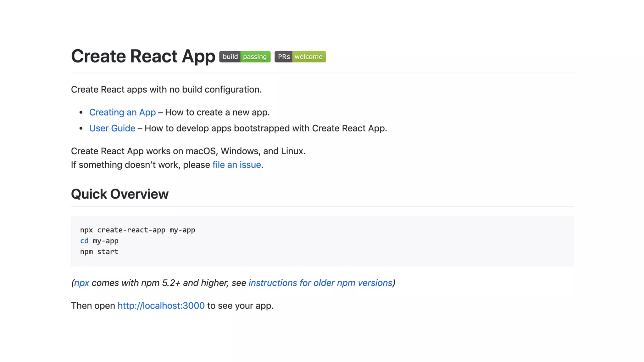Click the PRs welcome badge
Viewport: 644px width, 362px height.
(300, 57)
